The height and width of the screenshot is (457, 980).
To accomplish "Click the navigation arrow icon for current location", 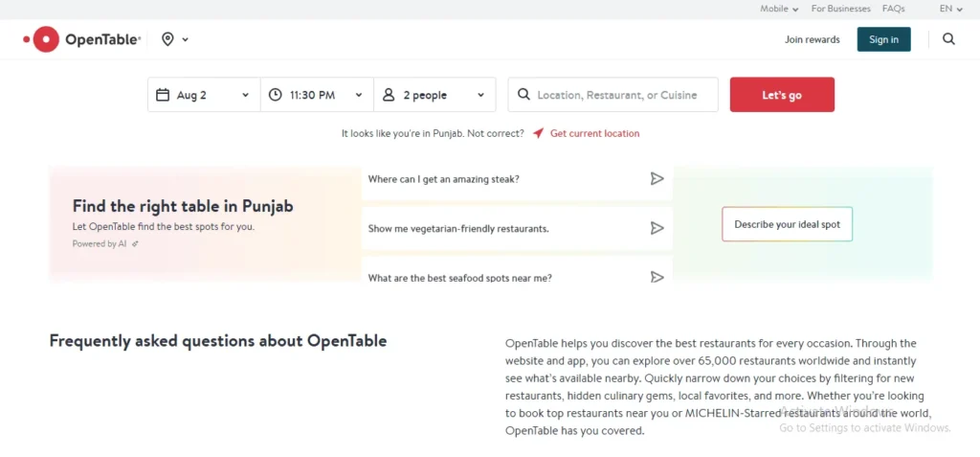I will 538,133.
